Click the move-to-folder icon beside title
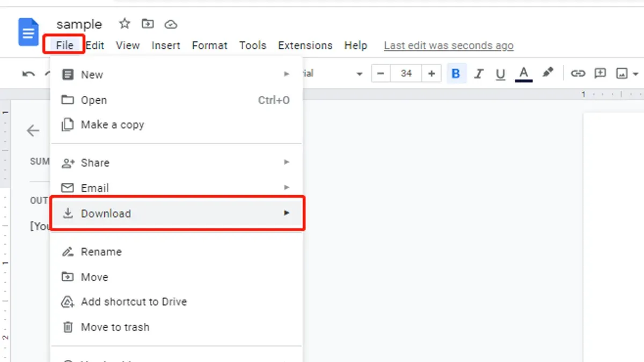This screenshot has height=362, width=644. pos(148,24)
